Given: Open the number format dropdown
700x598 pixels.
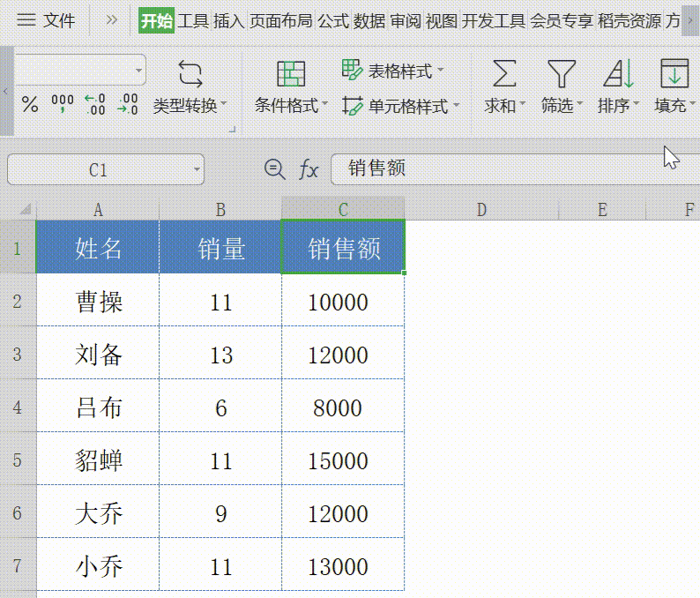Looking at the screenshot, I should click(138, 70).
